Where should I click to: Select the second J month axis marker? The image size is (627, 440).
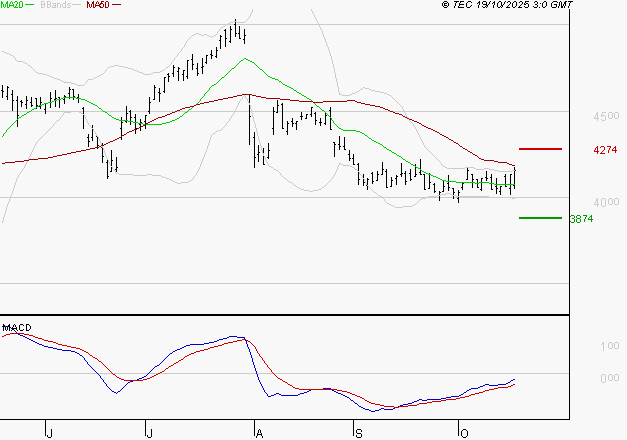[150, 432]
